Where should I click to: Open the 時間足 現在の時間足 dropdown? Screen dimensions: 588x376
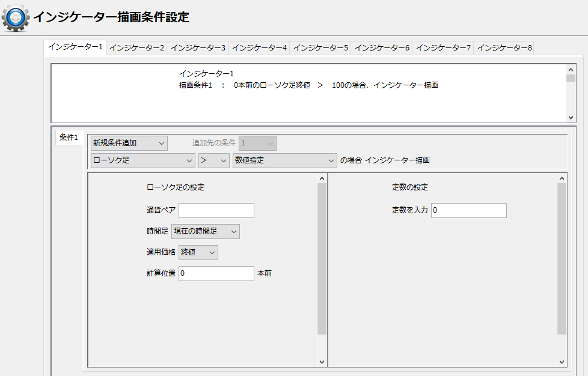pyautogui.click(x=205, y=231)
